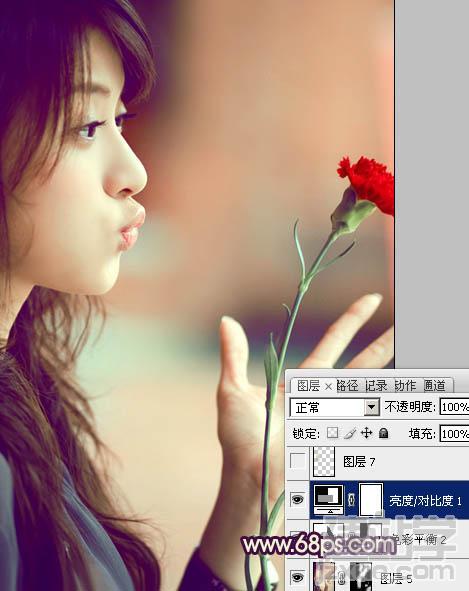
Task: Switch to the 通道 tab
Action: point(435,386)
